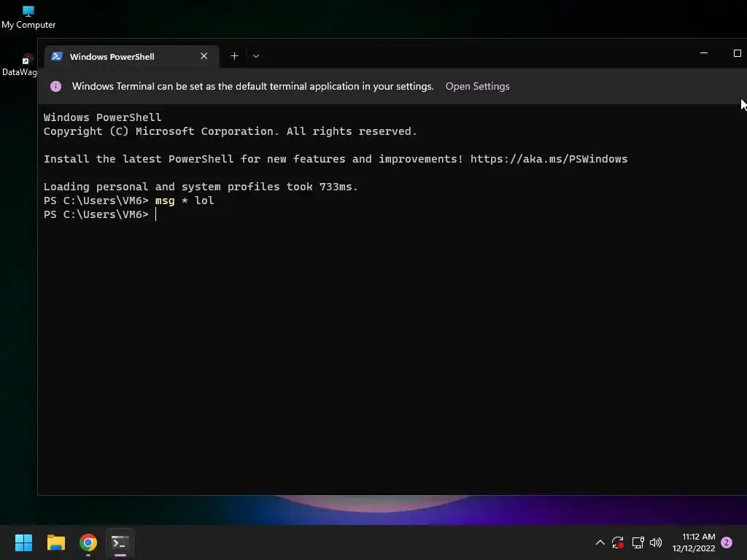The image size is (747, 560).
Task: Show hidden system tray icons
Action: point(600,542)
